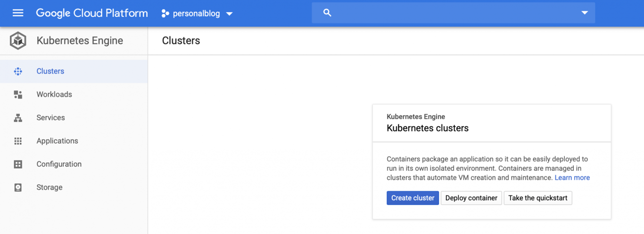Expand the personalblog project dropdown arrow

230,14
